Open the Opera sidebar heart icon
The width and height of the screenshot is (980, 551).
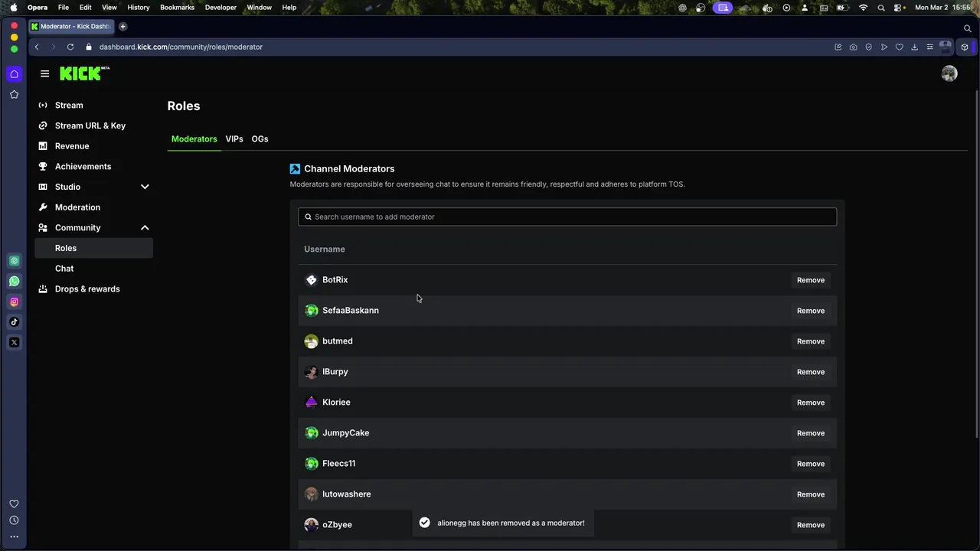14,504
